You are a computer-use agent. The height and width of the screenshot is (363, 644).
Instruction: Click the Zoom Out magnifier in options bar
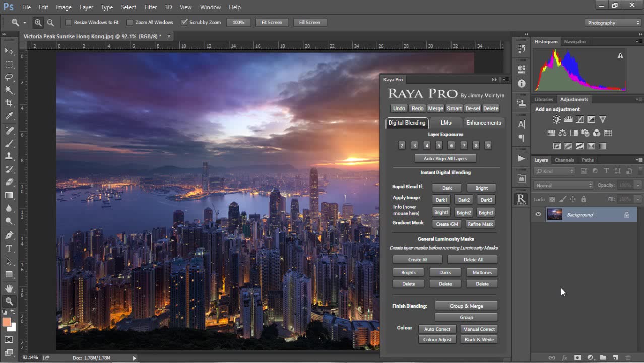pos(50,22)
